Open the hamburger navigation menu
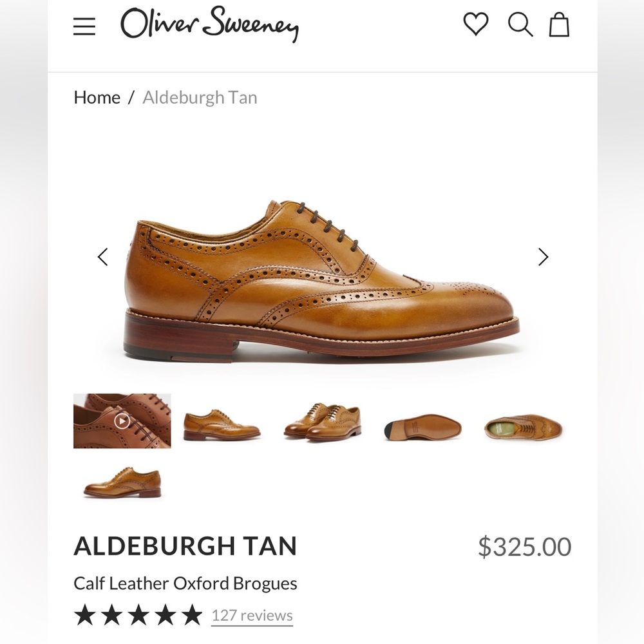Viewport: 644px width, 644px height. click(x=84, y=26)
